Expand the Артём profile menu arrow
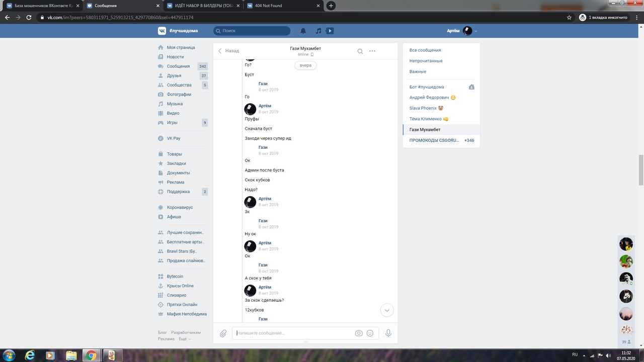Viewport: 644px width, 362px height. (476, 31)
